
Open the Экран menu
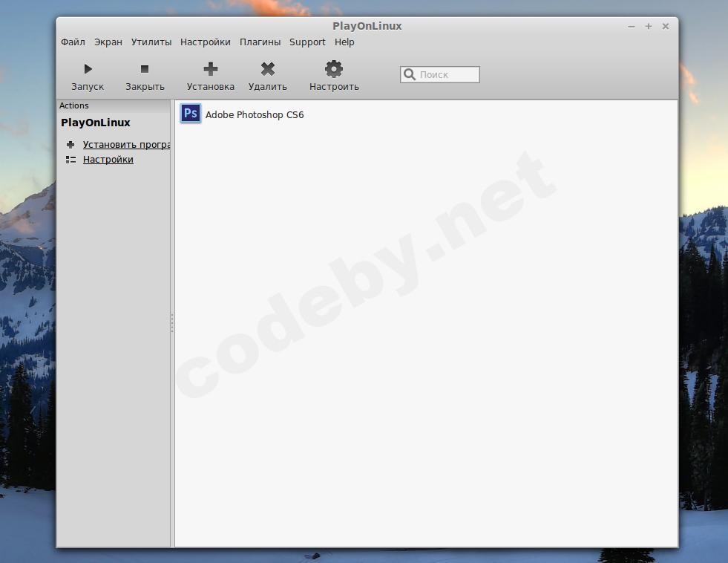108,42
